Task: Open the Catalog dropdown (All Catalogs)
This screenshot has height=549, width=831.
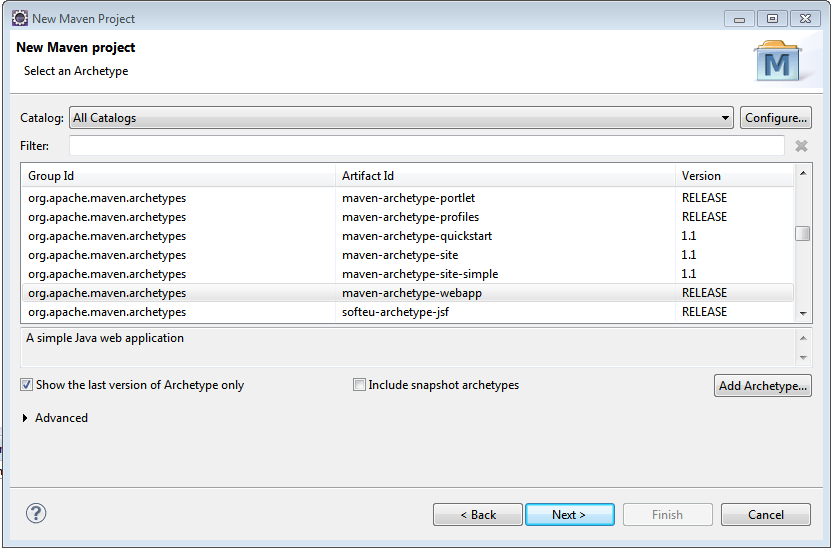Action: pyautogui.click(x=401, y=118)
